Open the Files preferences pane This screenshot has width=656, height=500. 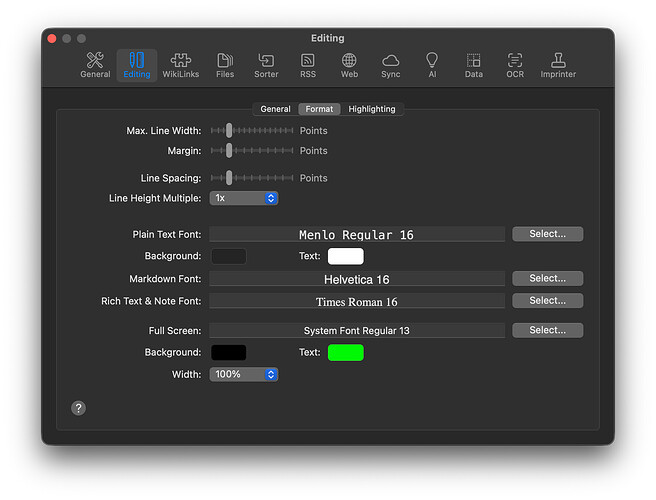pyautogui.click(x=225, y=65)
